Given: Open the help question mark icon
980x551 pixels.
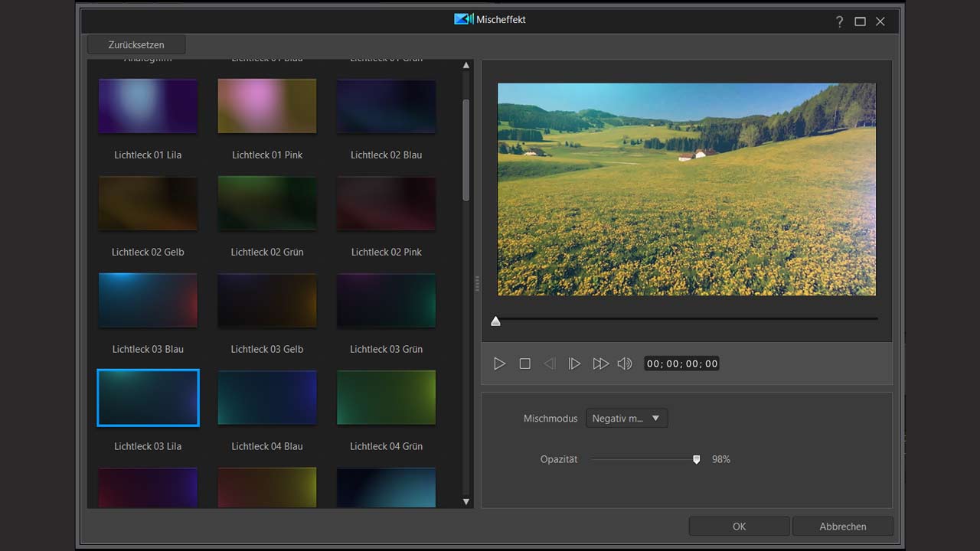Looking at the screenshot, I should [839, 21].
